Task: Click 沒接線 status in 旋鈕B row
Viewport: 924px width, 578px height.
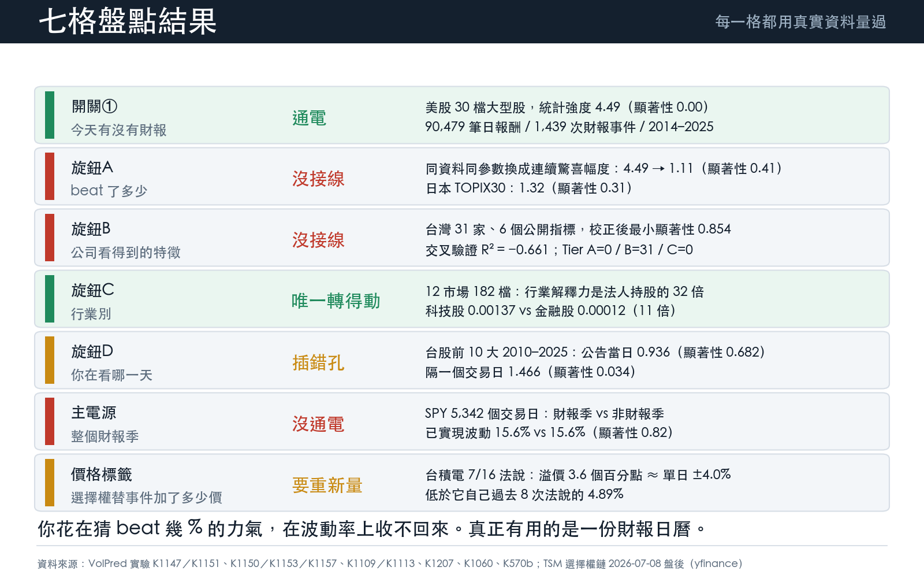Action: pyautogui.click(x=318, y=240)
